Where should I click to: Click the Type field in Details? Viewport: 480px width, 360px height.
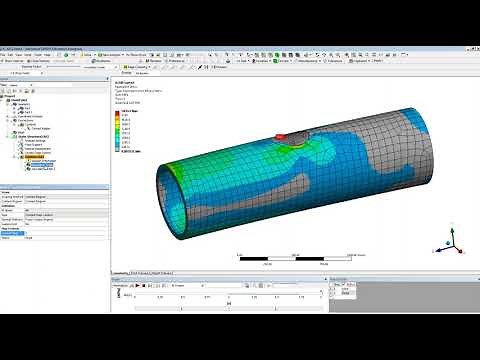click(67, 215)
